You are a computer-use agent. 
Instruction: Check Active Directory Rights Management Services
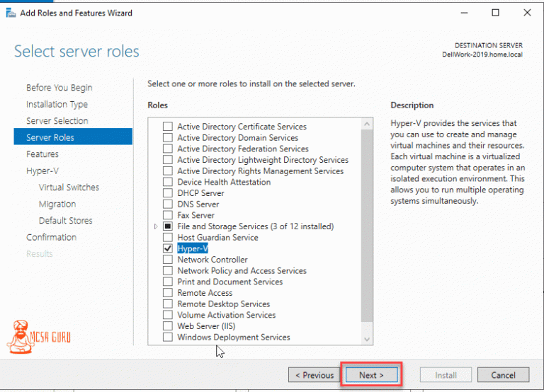[x=168, y=171]
